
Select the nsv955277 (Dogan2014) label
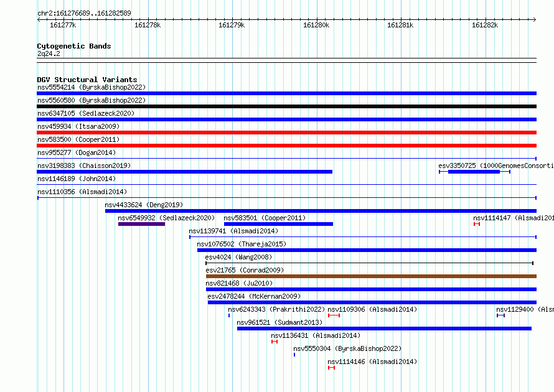click(77, 152)
